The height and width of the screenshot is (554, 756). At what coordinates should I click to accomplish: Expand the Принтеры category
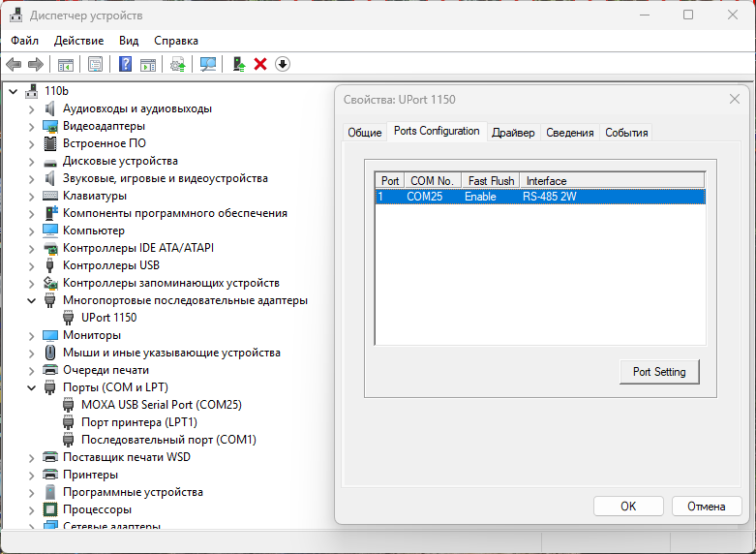[x=31, y=475]
